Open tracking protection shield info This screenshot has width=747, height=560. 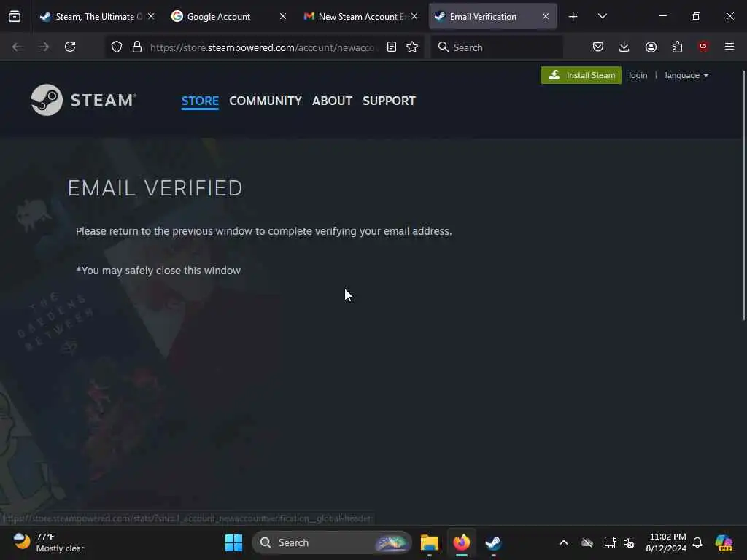point(117,47)
